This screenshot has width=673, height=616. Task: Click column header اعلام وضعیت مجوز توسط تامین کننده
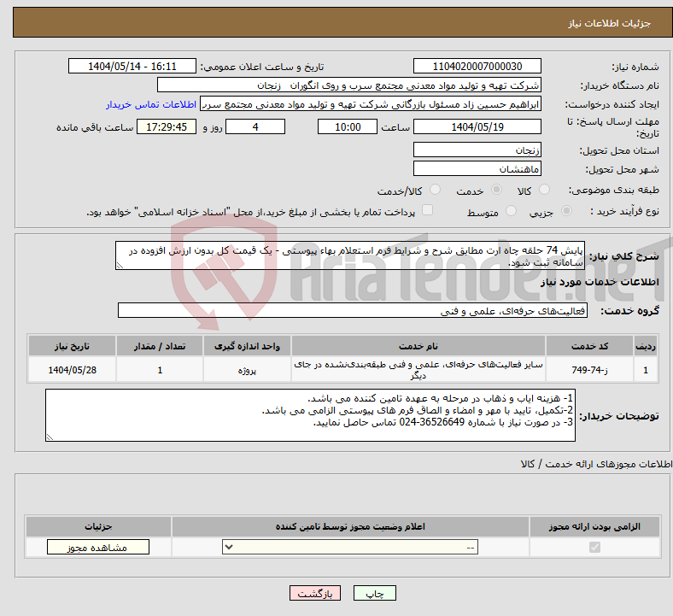pyautogui.click(x=350, y=526)
